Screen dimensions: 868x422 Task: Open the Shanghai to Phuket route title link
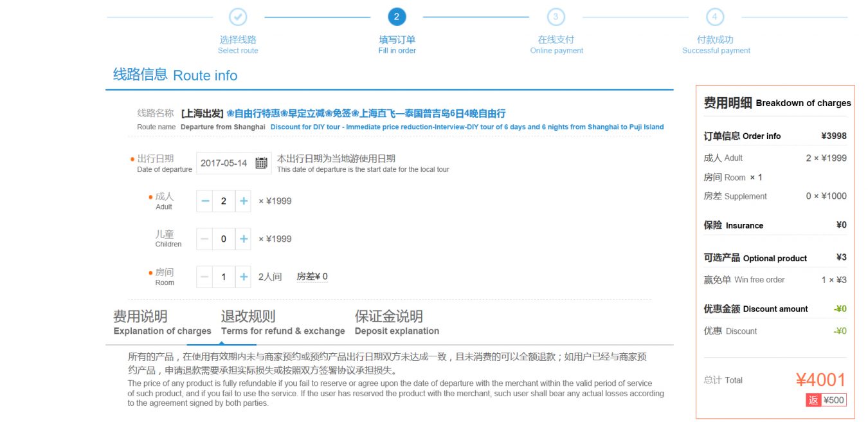pyautogui.click(x=366, y=114)
